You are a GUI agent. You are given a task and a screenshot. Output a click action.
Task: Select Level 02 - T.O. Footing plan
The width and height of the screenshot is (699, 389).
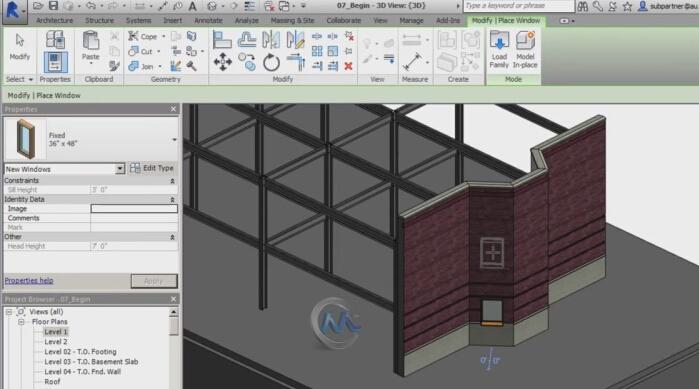pos(80,352)
